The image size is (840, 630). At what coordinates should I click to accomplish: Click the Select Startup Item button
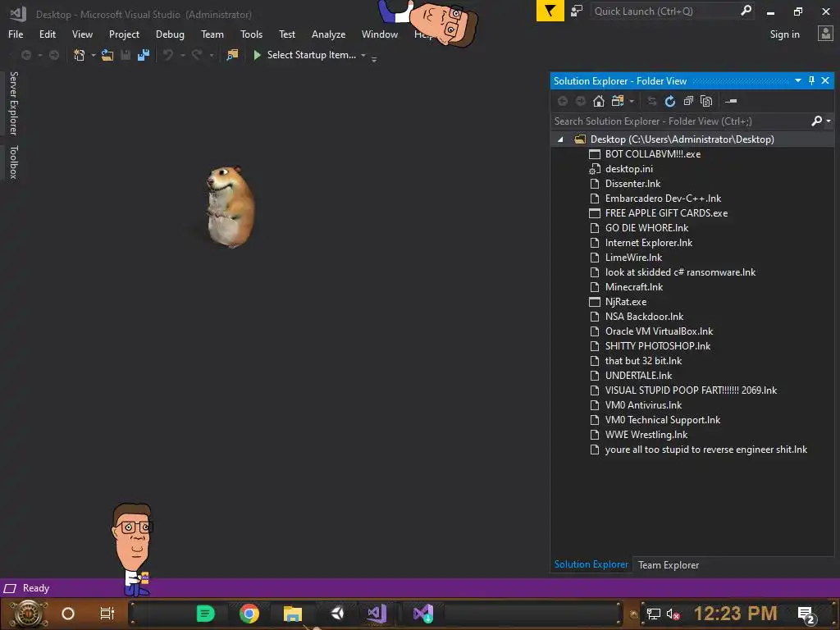tap(311, 55)
